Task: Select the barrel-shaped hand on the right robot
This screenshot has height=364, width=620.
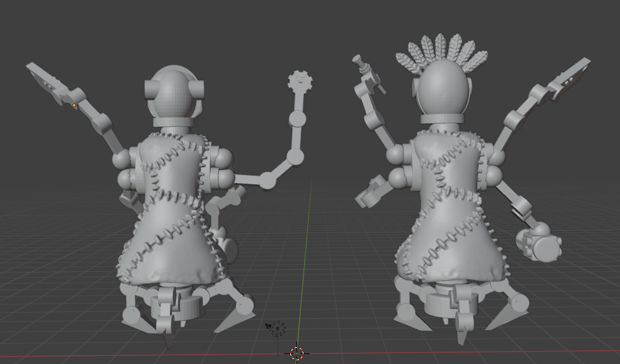Action: pos(538,242)
